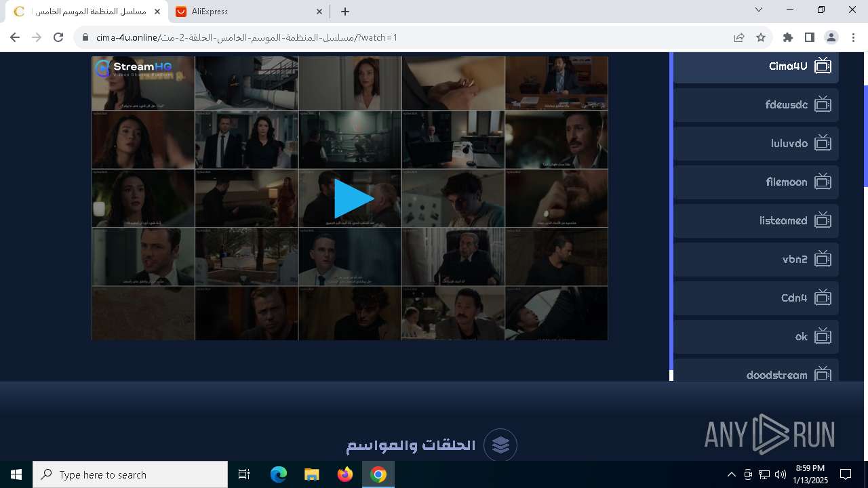The width and height of the screenshot is (868, 488).
Task: Open the Chrome three-dot menu
Action: tap(853, 37)
